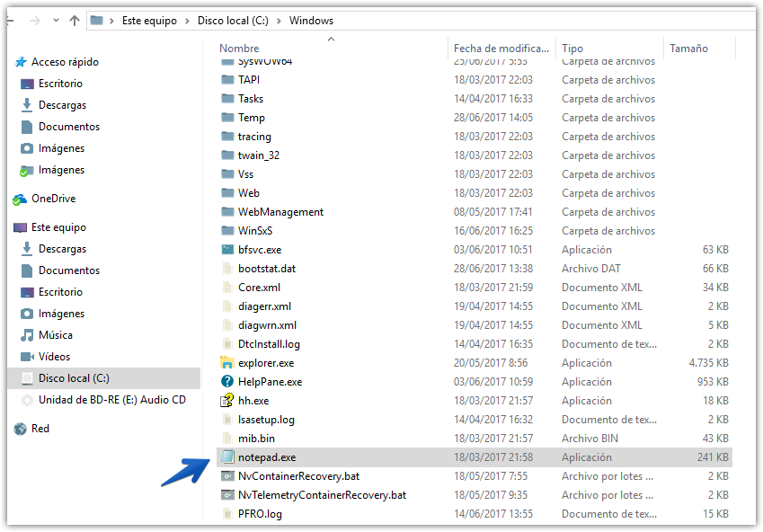The width and height of the screenshot is (763, 532).
Task: Sort by Fecha de modificación column
Action: 501,49
